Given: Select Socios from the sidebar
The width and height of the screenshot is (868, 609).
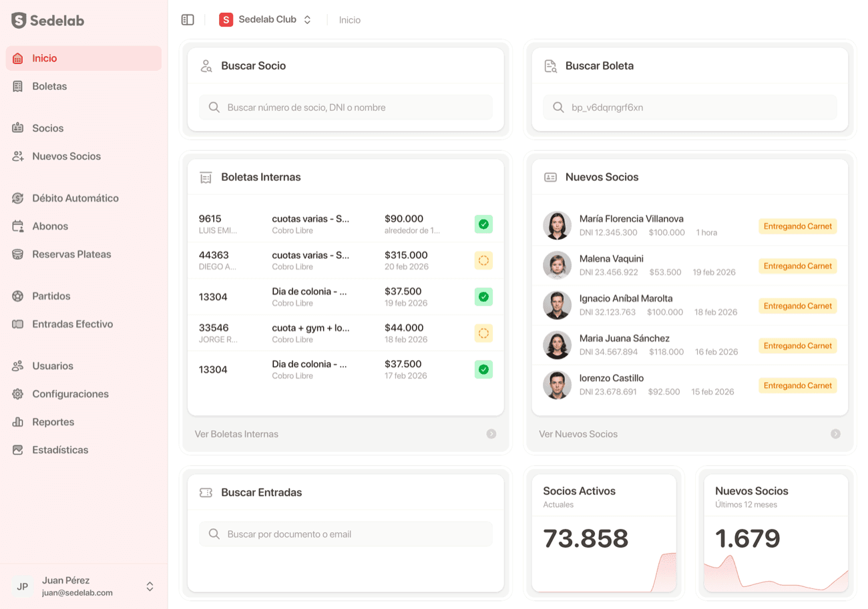Looking at the screenshot, I should [x=46, y=128].
